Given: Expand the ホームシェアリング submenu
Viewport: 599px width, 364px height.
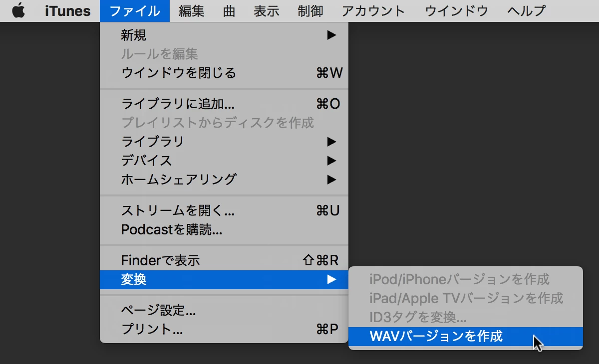Looking at the screenshot, I should (x=224, y=179).
